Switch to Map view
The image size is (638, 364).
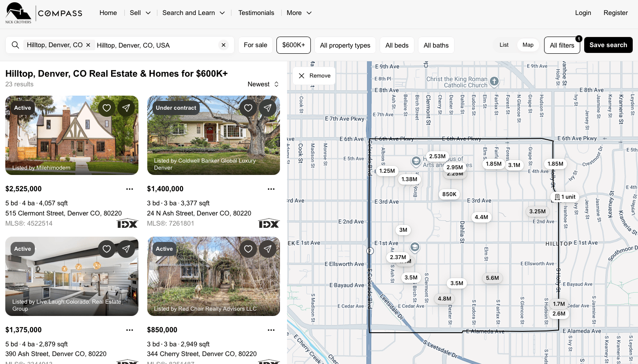[x=528, y=45]
